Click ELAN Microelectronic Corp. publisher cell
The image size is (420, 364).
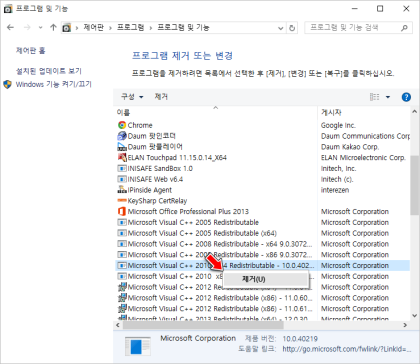coord(363,157)
